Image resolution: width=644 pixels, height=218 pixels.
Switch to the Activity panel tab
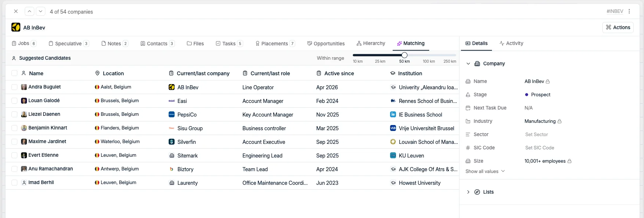click(x=511, y=44)
